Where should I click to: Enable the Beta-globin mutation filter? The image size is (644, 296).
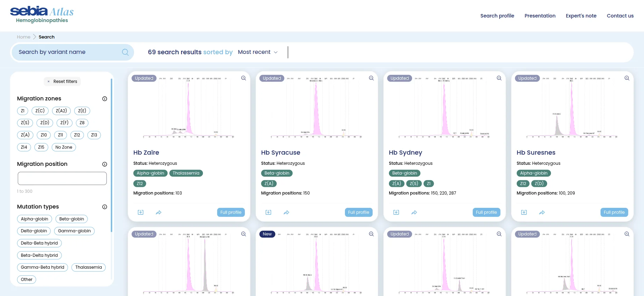(72, 219)
